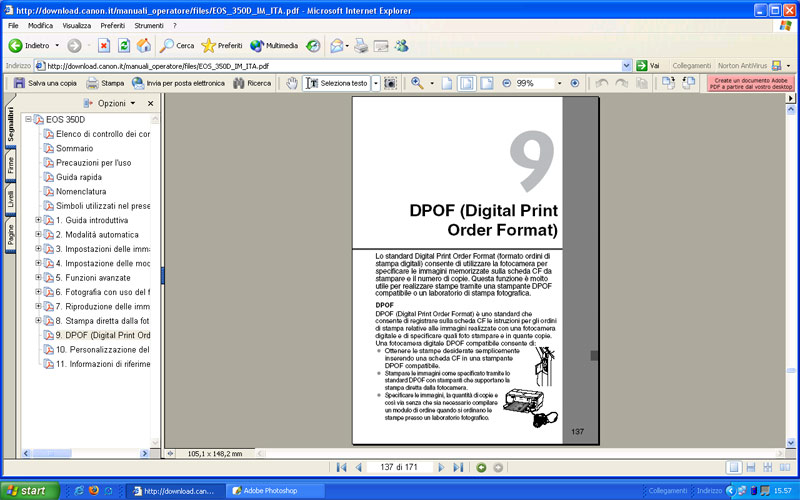Screen dimensions: 800x500
Task: Expand bookmark 5. Funzioni avanzate
Action: click(38, 278)
